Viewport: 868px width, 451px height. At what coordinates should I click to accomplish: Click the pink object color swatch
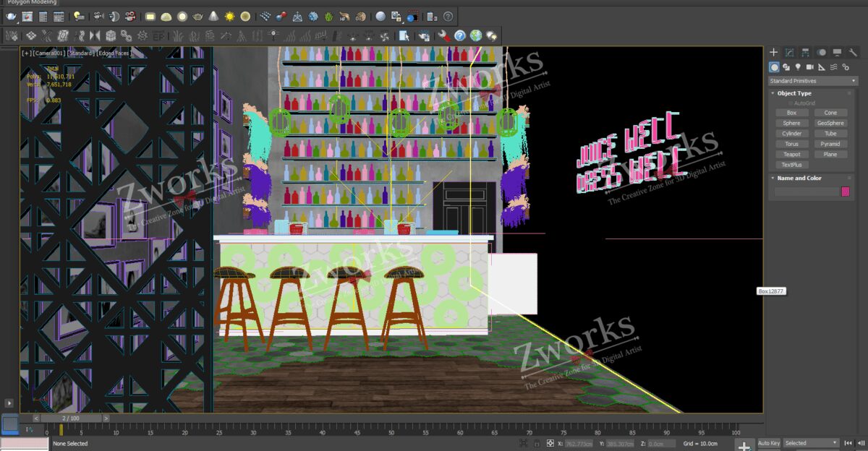coord(845,192)
